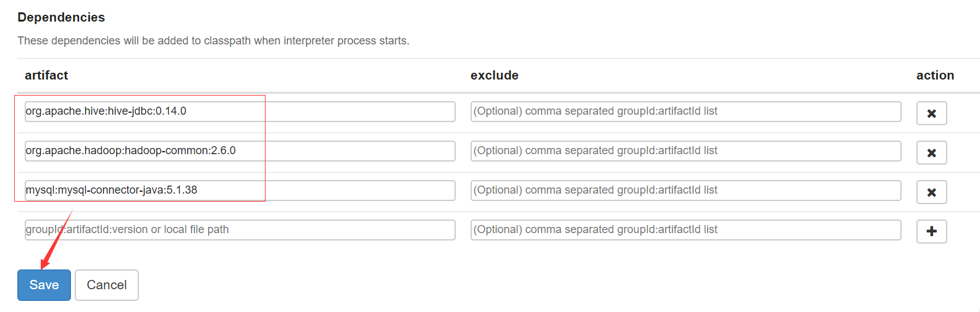Click the exclude column header
The image size is (980, 312).
(494, 75)
